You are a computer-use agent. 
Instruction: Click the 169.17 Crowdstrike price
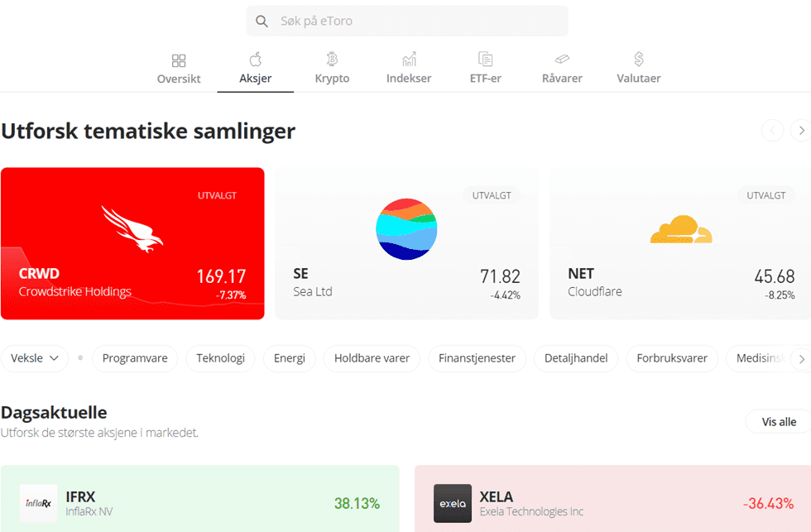pos(222,276)
